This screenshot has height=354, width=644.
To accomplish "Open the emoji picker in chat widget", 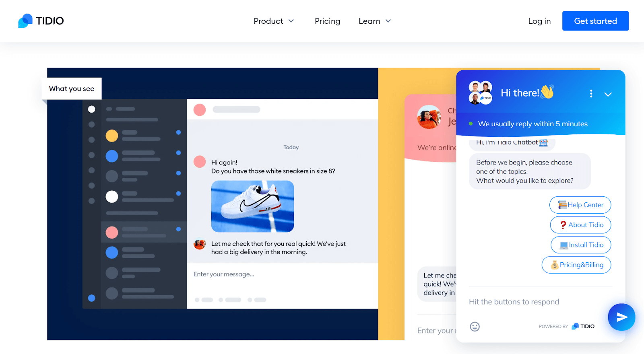I will 475,326.
